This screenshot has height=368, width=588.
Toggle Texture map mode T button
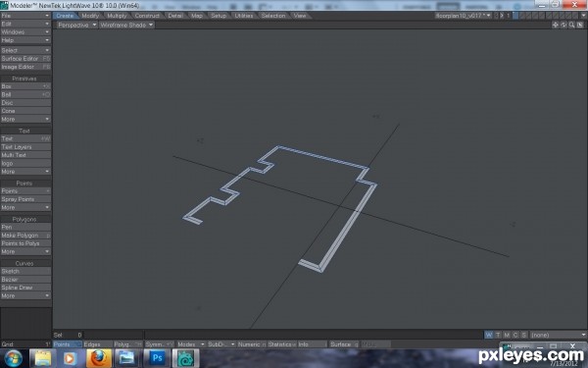click(x=498, y=335)
